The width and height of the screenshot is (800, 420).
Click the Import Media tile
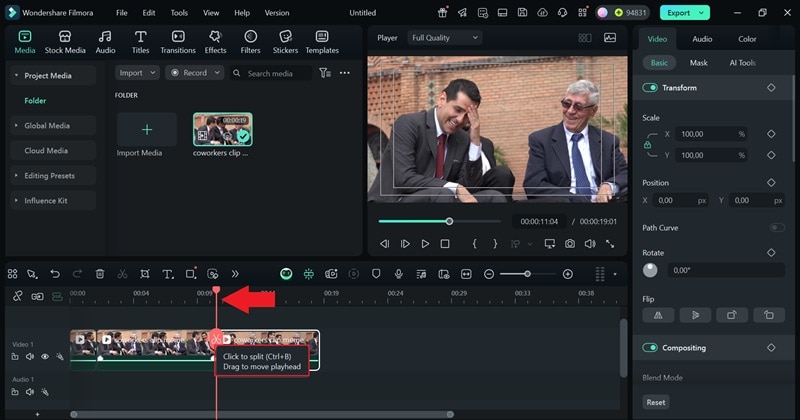click(146, 130)
